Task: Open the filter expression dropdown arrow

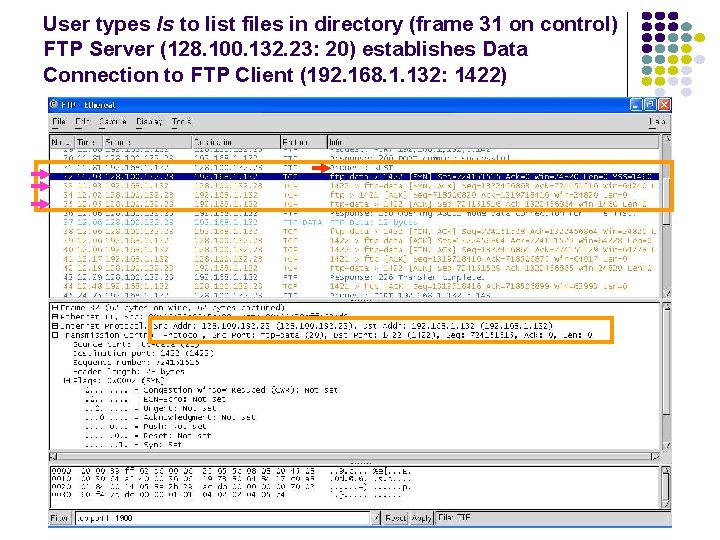Action: 376,518
